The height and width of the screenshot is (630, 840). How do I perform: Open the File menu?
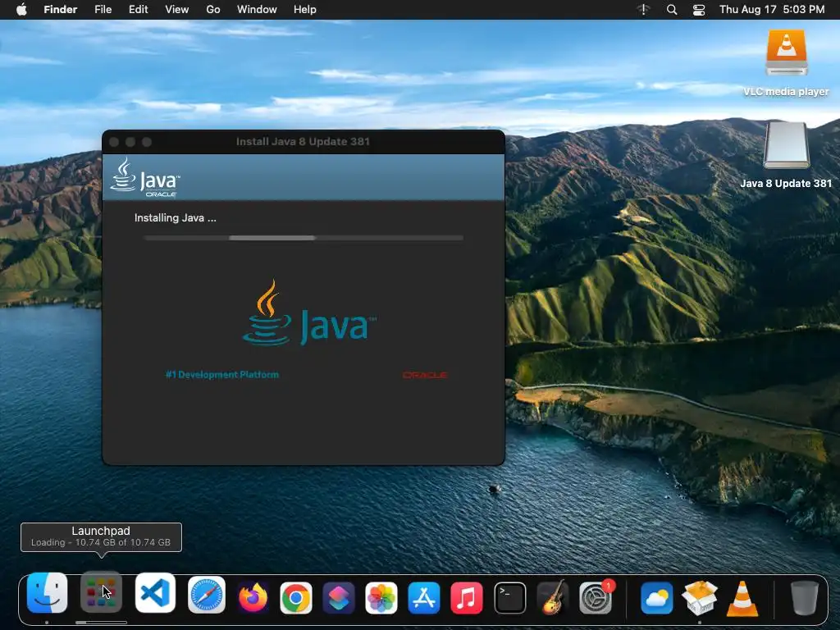click(103, 10)
